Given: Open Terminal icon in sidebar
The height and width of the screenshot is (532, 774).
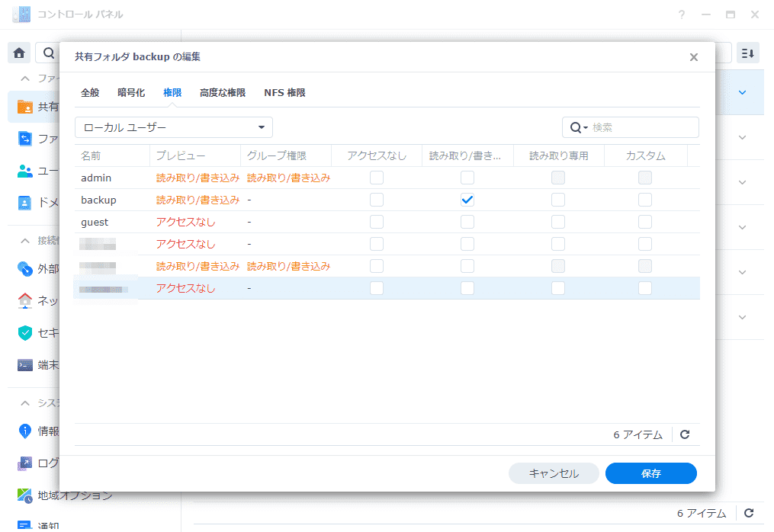Looking at the screenshot, I should pos(24,365).
